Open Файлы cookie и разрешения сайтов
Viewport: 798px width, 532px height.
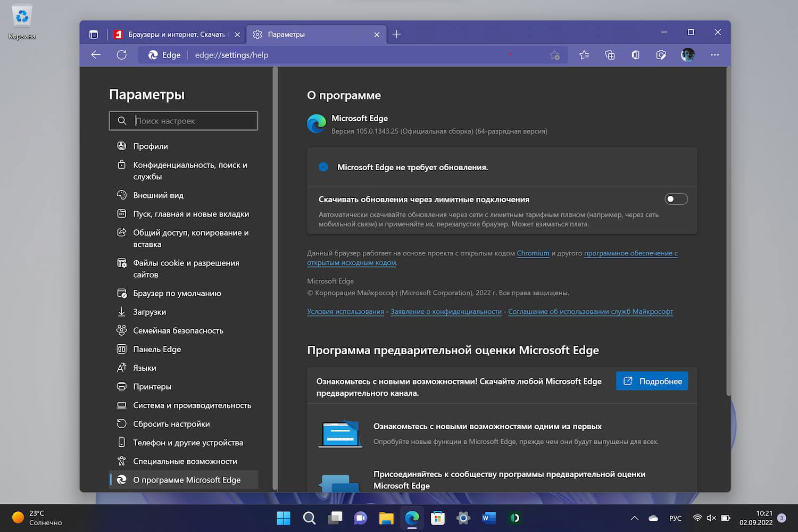pyautogui.click(x=184, y=269)
